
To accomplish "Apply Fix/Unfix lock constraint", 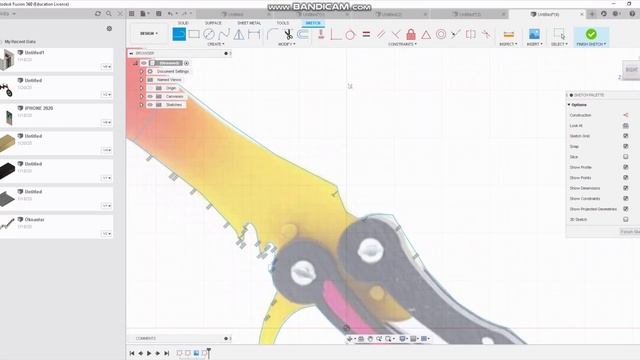I will pyautogui.click(x=411, y=34).
